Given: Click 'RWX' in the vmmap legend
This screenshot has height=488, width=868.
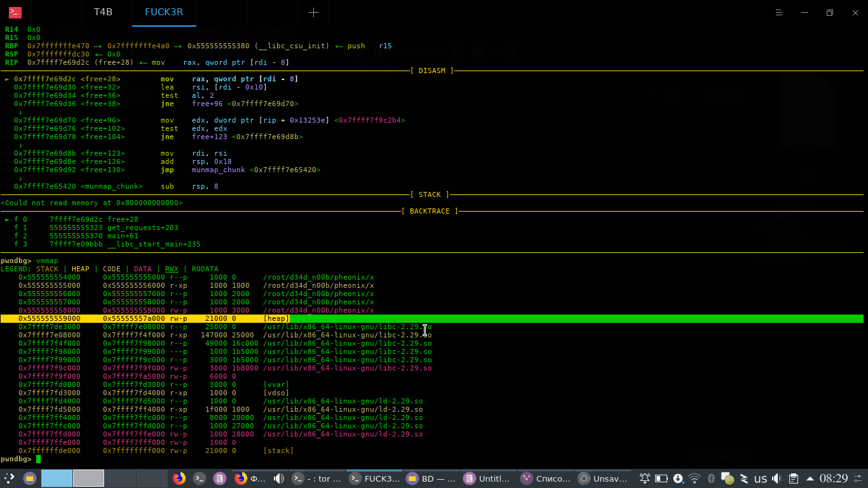Looking at the screenshot, I should [172, 269].
